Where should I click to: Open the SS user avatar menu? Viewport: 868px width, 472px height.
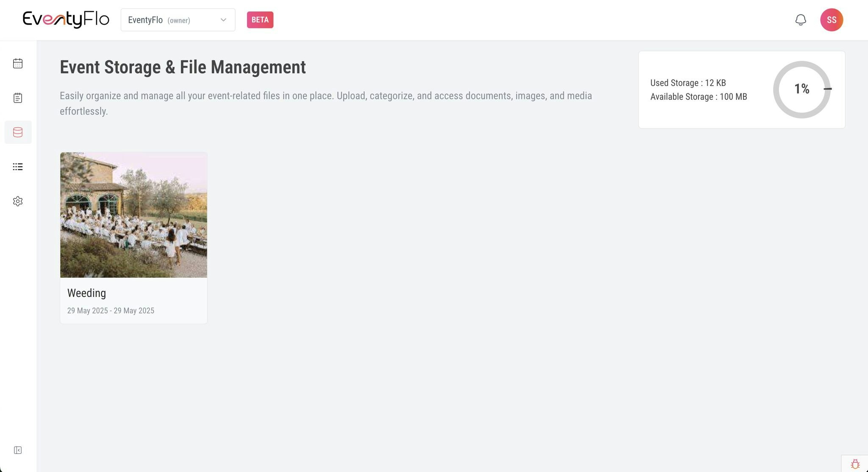click(x=832, y=20)
